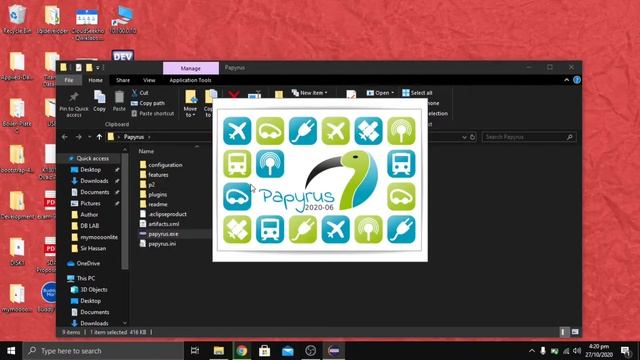Click Paste shortcut in ribbon
640x360 pixels.
[x=153, y=113]
